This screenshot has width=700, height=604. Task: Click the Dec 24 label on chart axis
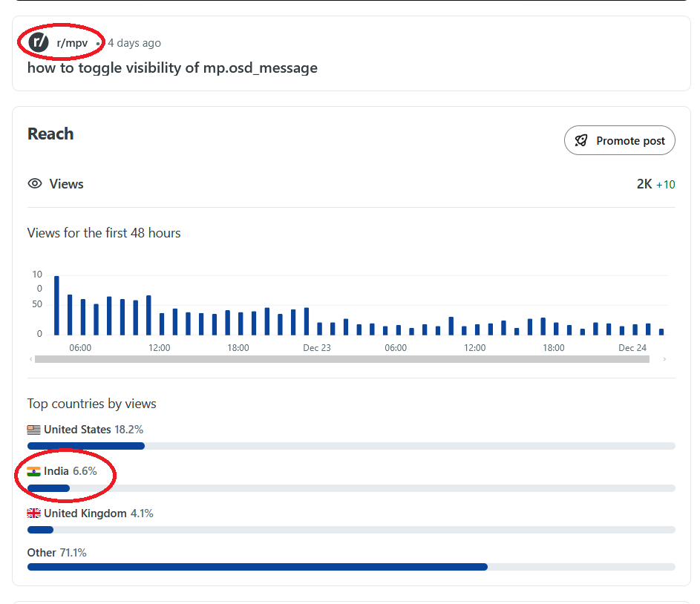pos(632,347)
